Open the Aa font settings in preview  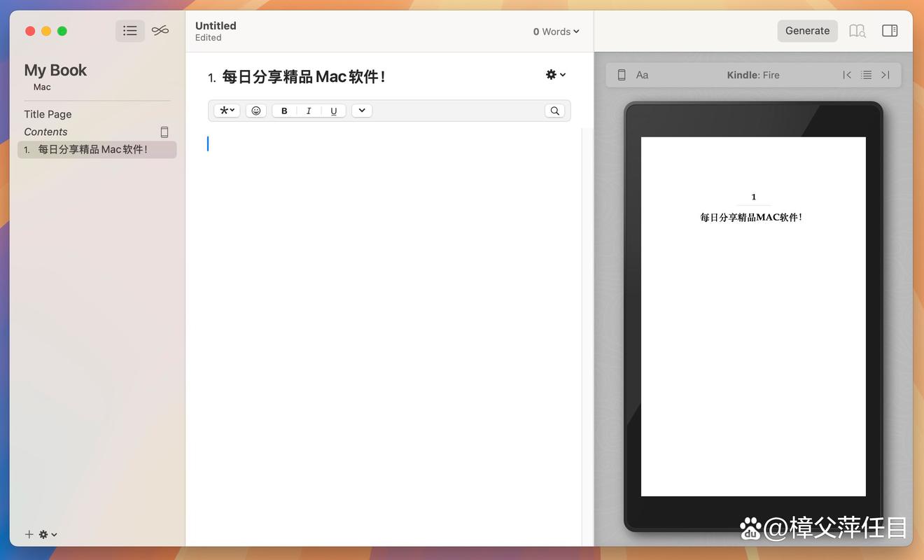click(x=642, y=75)
